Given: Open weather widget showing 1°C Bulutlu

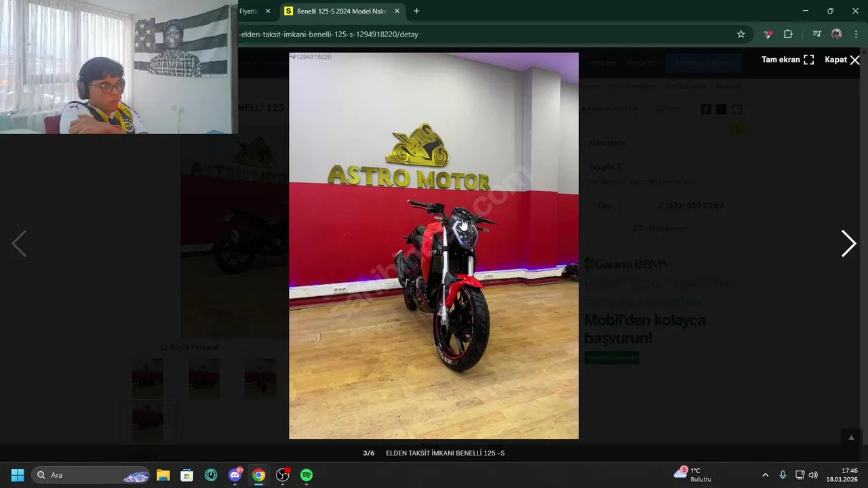Looking at the screenshot, I should coord(693,474).
